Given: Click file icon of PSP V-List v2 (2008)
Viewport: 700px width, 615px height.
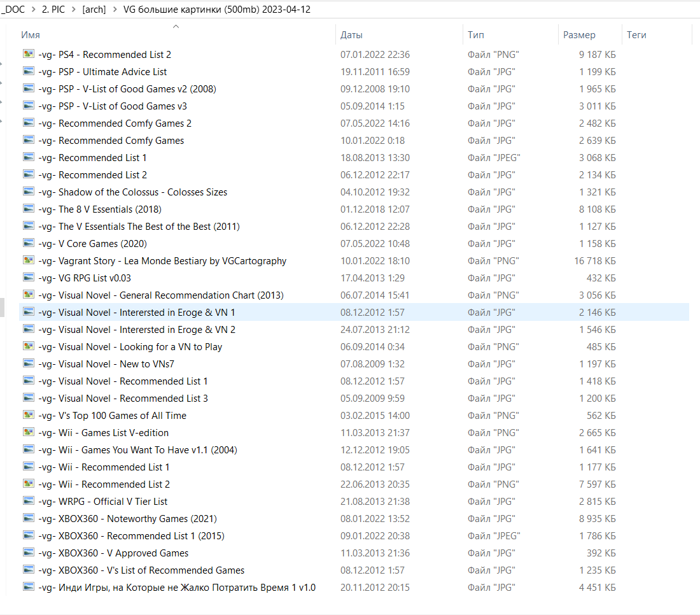Looking at the screenshot, I should pos(29,88).
